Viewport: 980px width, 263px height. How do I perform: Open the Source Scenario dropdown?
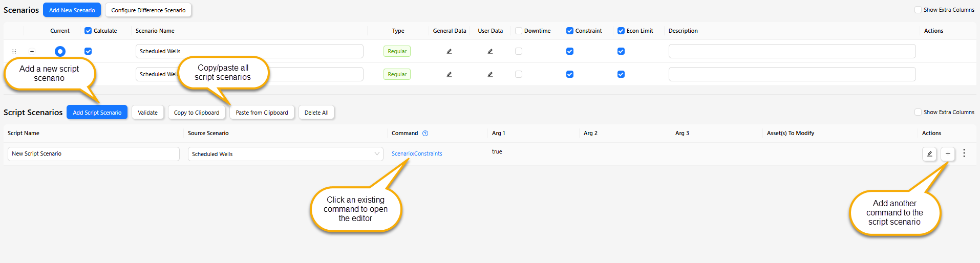pyautogui.click(x=286, y=154)
